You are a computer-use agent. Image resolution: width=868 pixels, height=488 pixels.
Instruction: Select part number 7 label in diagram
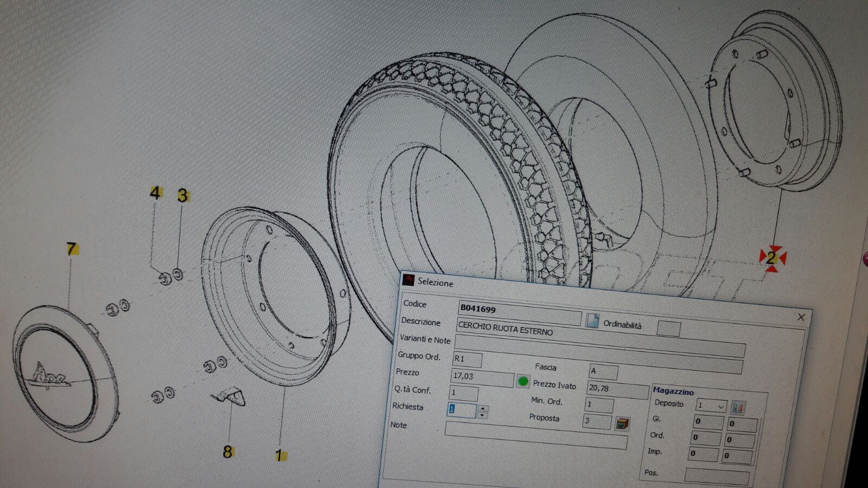(72, 249)
